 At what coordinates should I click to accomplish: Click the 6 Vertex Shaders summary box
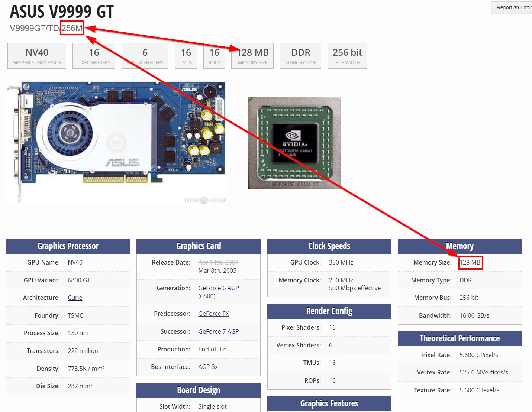coord(145,56)
